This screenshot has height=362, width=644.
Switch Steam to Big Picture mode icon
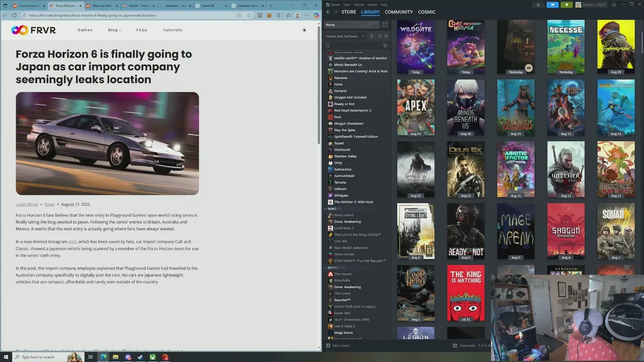click(613, 5)
